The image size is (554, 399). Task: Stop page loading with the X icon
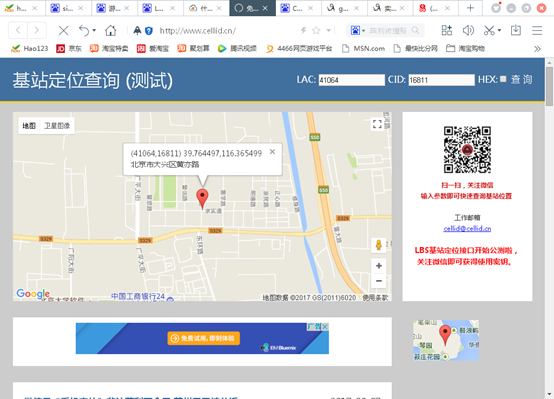coord(64,31)
